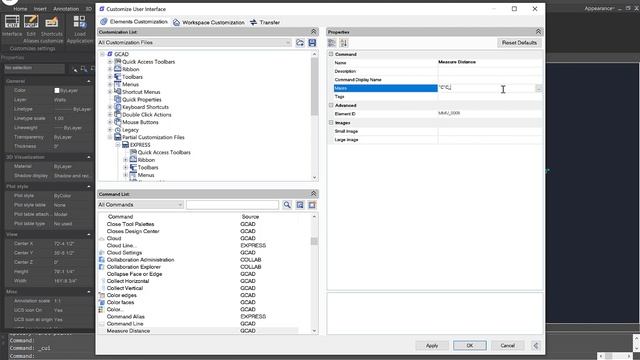Click the Collaboration Explorer command icon
The width and height of the screenshot is (640, 360).
[x=102, y=267]
